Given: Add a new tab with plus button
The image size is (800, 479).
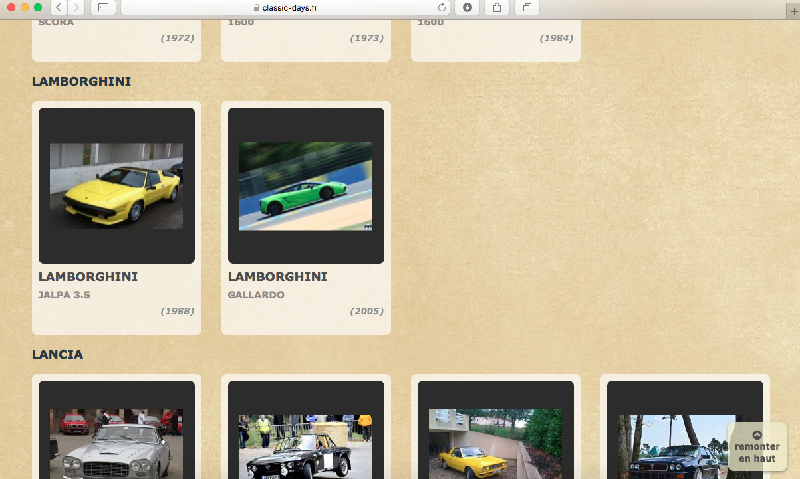Looking at the screenshot, I should click(x=793, y=11).
